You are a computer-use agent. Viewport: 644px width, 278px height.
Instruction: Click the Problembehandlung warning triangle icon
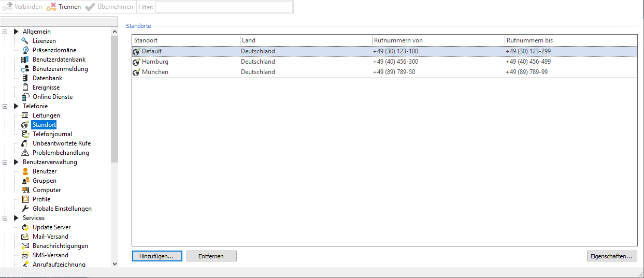(25, 153)
